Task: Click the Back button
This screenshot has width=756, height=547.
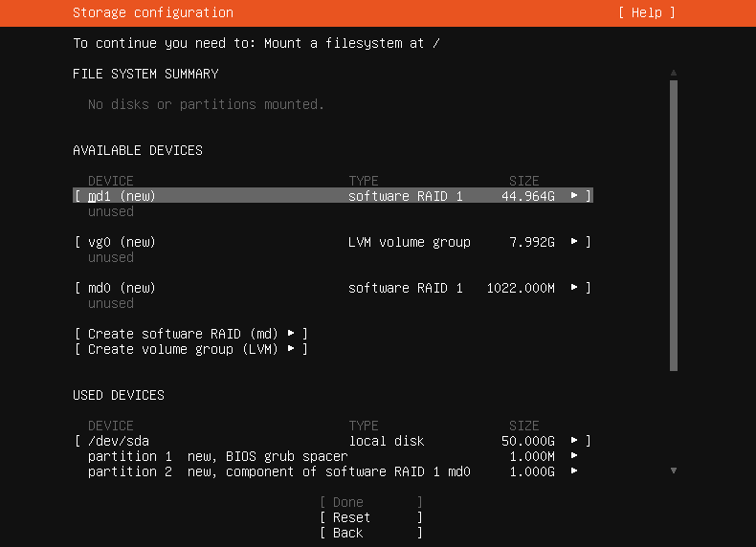Action: click(x=371, y=533)
